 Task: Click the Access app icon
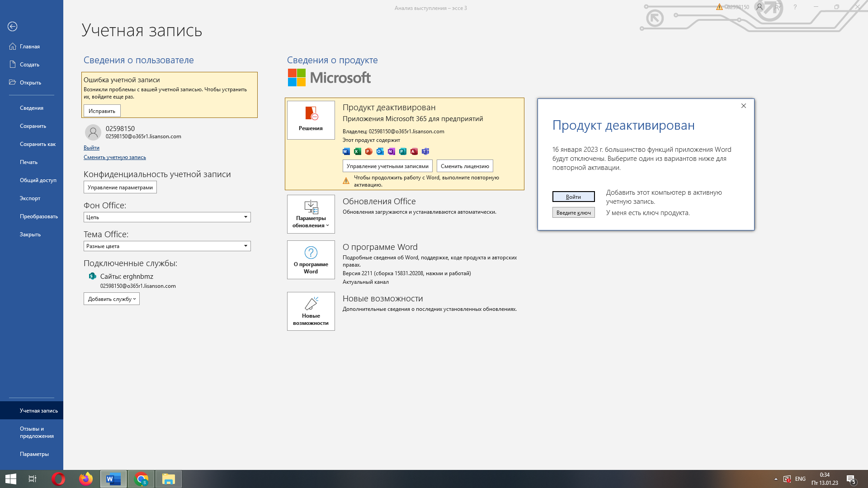(x=414, y=151)
